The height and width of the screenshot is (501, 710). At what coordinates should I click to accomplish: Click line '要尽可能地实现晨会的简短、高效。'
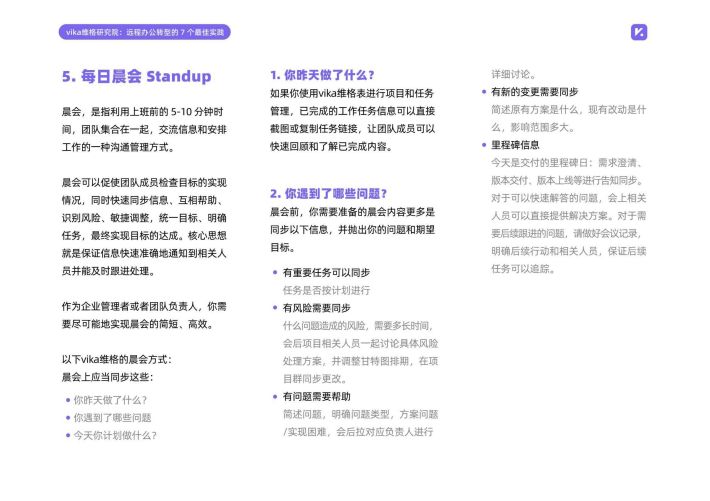tap(138, 324)
